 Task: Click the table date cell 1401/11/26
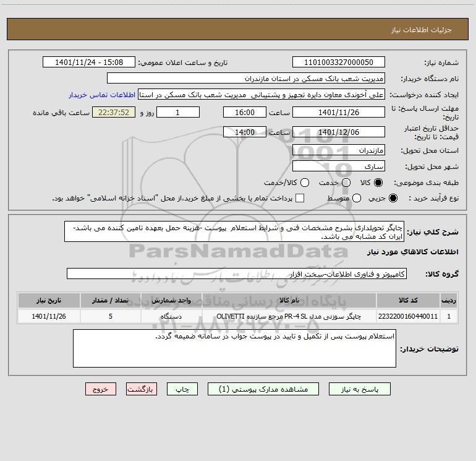click(x=49, y=316)
